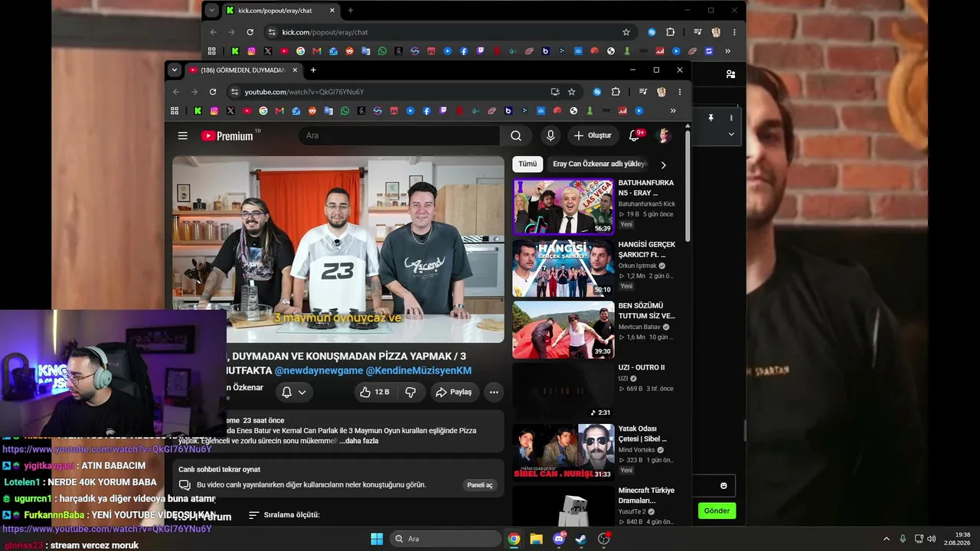Open Extensions puzzle icon in YouTube window
This screenshot has height=551, width=980.
click(616, 92)
